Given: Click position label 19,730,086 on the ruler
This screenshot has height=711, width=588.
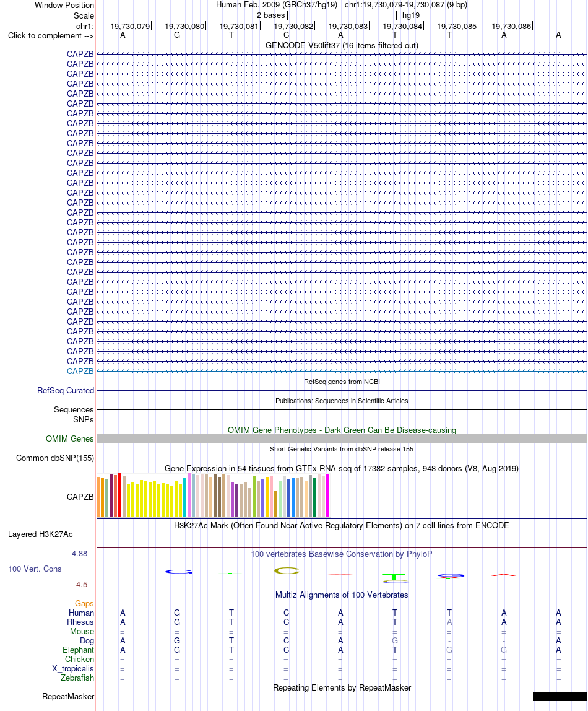Looking at the screenshot, I should point(511,26).
